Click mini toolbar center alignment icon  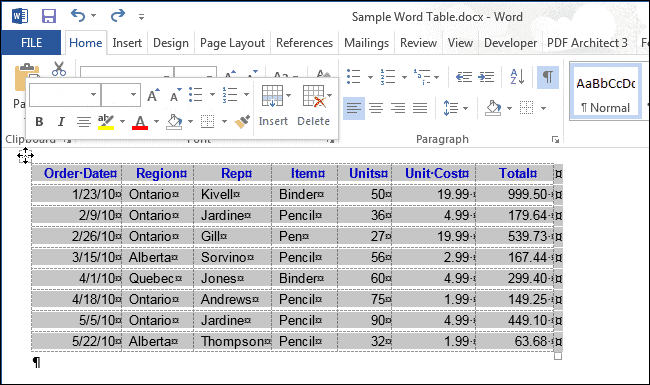(x=84, y=121)
